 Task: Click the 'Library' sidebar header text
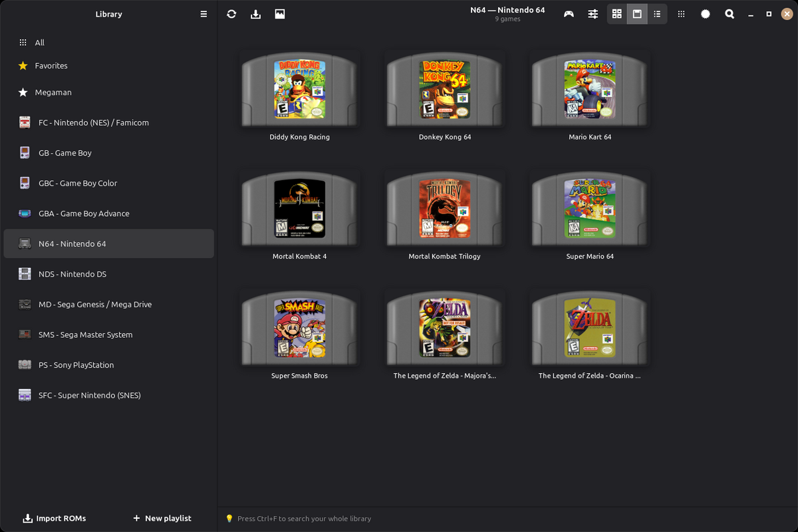108,14
